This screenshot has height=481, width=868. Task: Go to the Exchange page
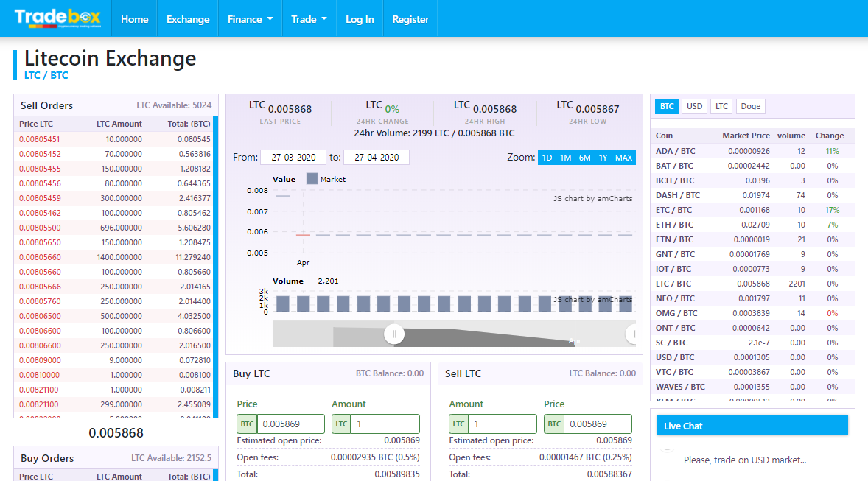[188, 19]
